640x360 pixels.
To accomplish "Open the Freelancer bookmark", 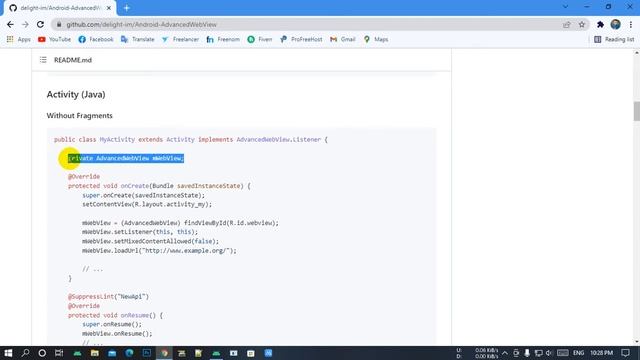I will coord(180,39).
